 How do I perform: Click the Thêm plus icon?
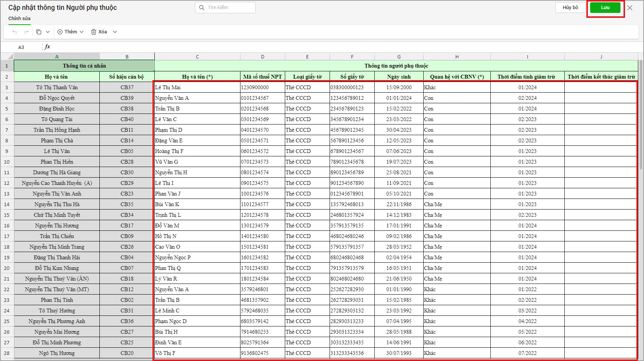[60, 32]
